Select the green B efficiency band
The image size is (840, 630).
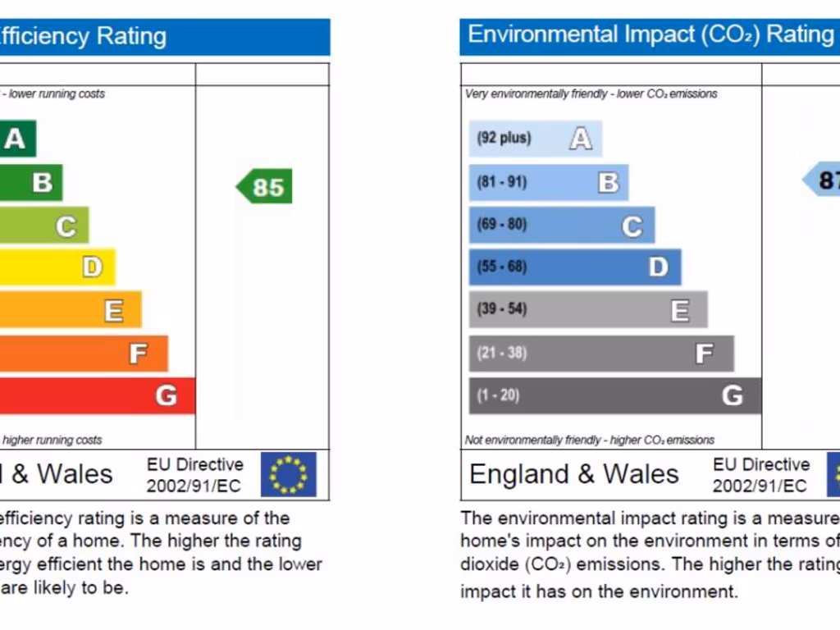(x=31, y=182)
